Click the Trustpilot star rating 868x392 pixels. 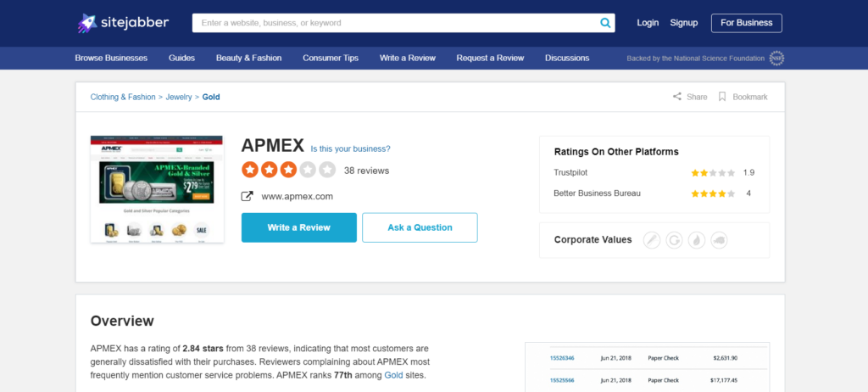click(x=713, y=173)
